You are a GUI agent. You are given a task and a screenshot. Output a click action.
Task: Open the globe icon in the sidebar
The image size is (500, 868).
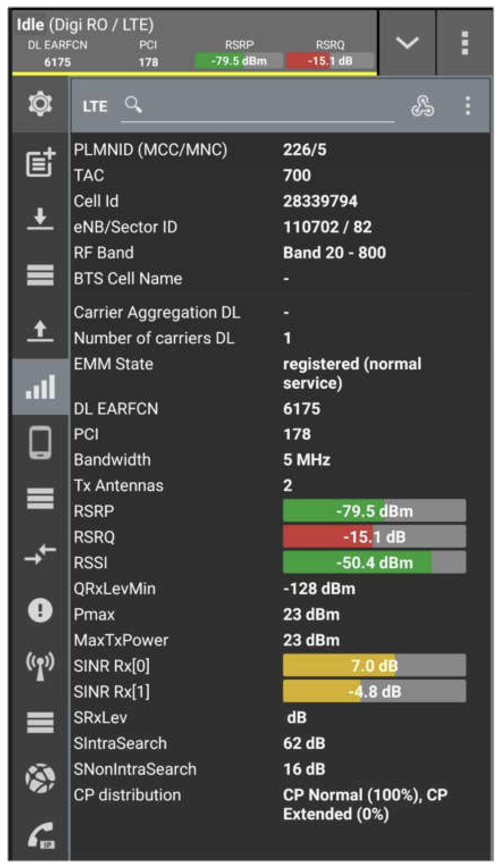[40, 778]
